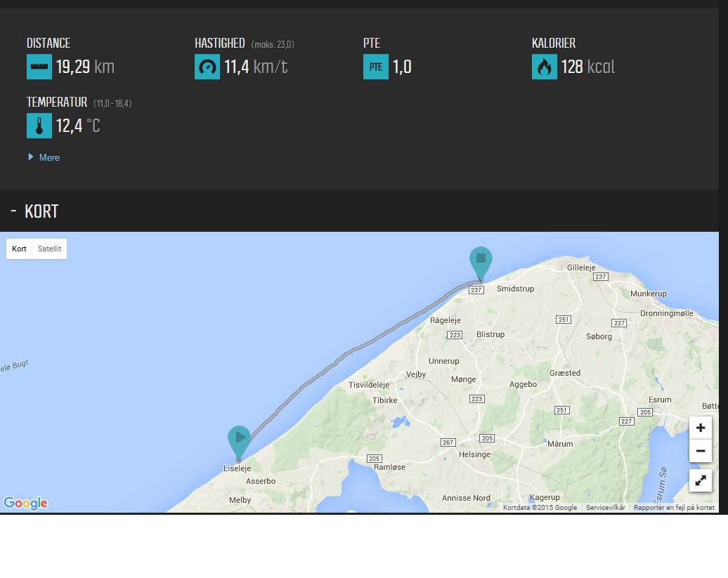Viewport: 728px width, 578px height.
Task: Open the Servicevilkår link
Action: (x=605, y=507)
